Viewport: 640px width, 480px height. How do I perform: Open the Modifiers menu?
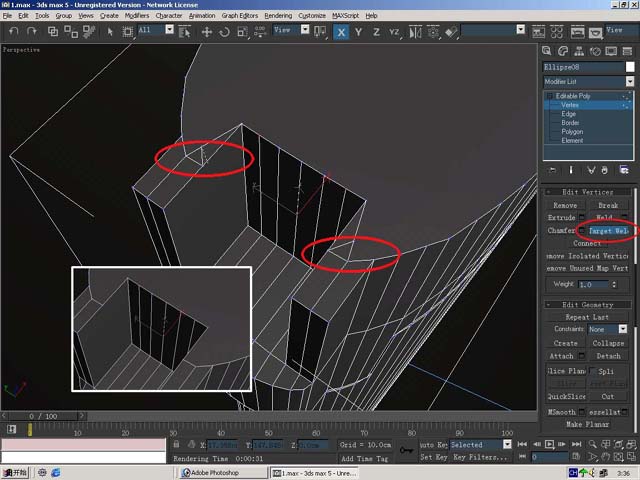point(137,16)
